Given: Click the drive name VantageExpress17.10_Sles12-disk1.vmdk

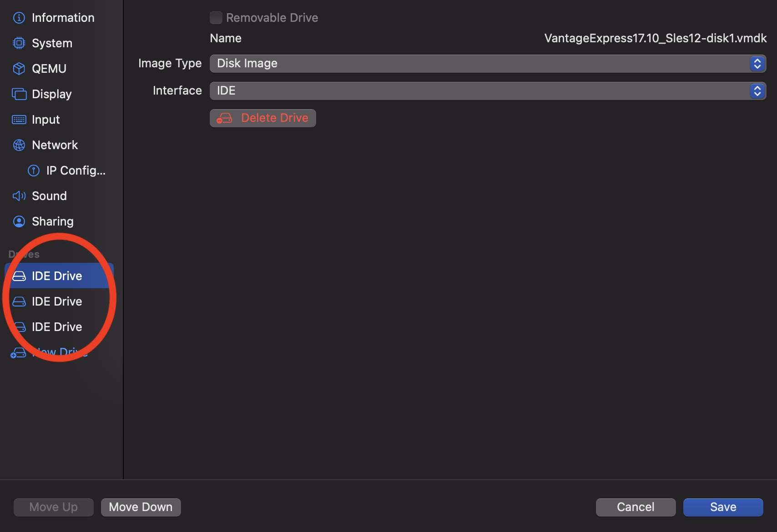Looking at the screenshot, I should tap(655, 38).
